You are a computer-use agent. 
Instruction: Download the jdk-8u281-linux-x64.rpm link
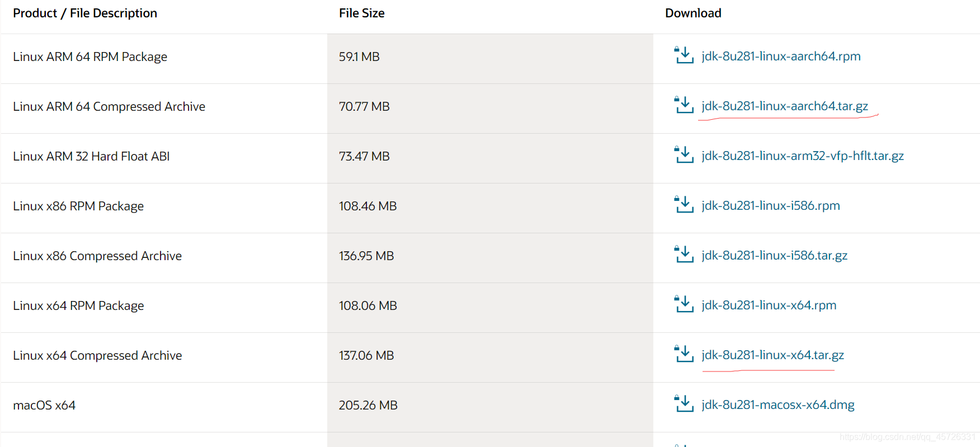pyautogui.click(x=769, y=305)
